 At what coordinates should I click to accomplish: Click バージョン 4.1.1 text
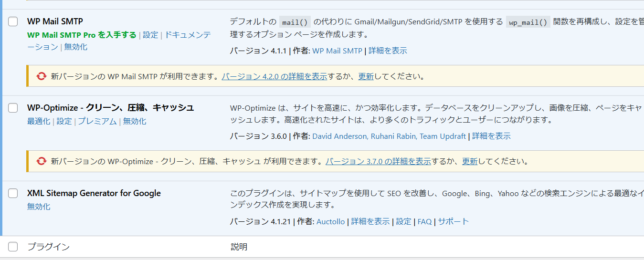[x=258, y=51]
